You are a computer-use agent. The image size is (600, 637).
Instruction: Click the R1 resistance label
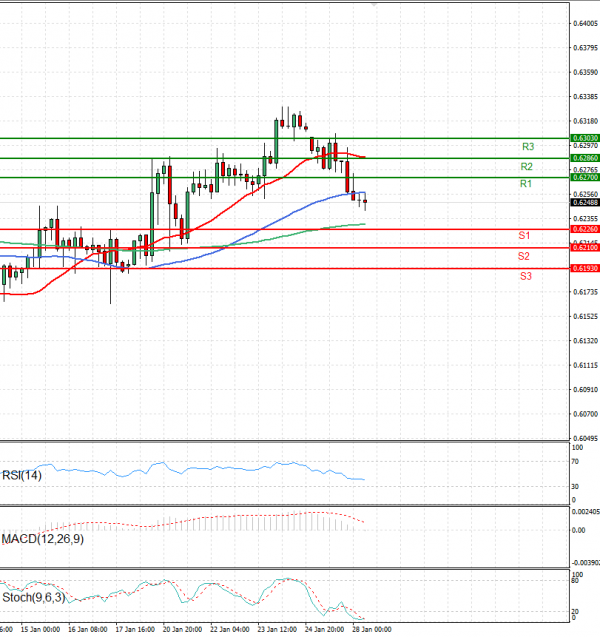526,184
